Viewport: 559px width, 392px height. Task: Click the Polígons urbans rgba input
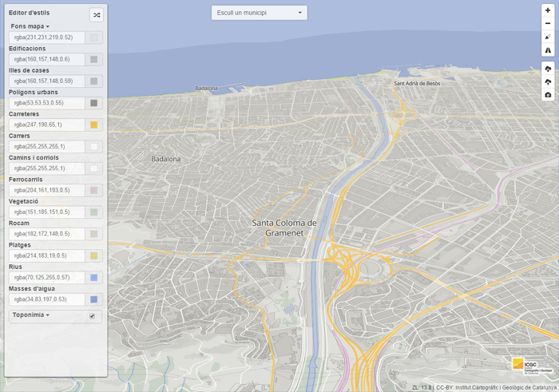pyautogui.click(x=47, y=103)
